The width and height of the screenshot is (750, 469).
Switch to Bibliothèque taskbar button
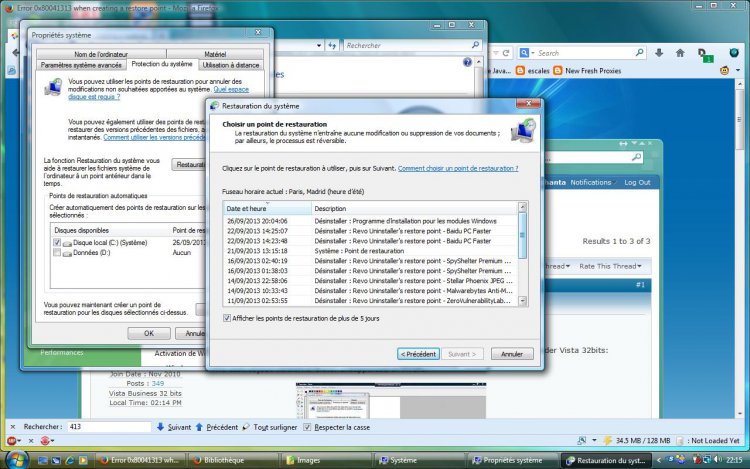(x=232, y=460)
